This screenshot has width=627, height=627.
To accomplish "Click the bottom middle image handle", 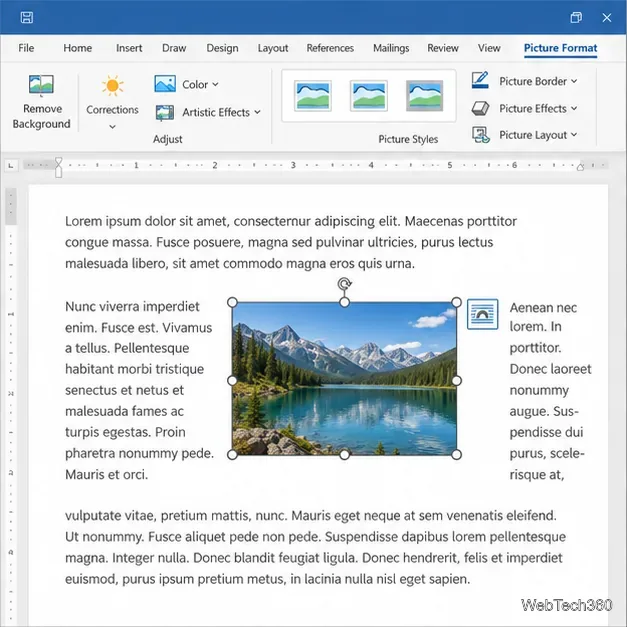I will 344,455.
